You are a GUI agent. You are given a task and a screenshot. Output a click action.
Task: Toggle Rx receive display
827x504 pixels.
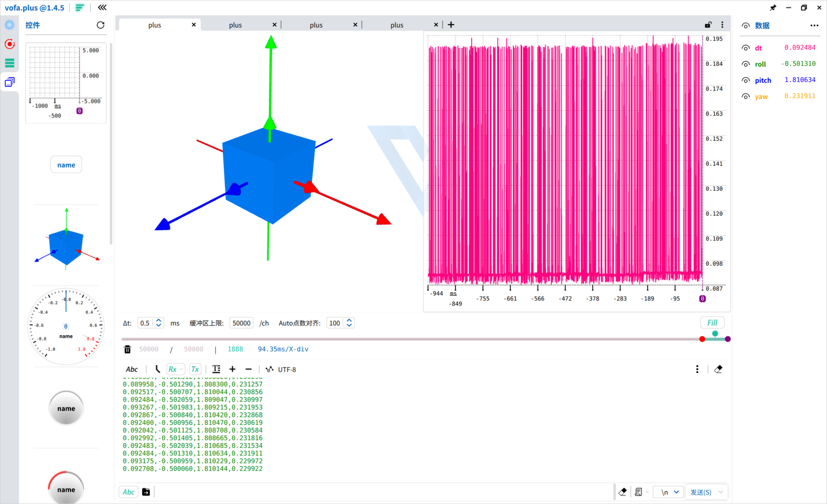pos(172,370)
